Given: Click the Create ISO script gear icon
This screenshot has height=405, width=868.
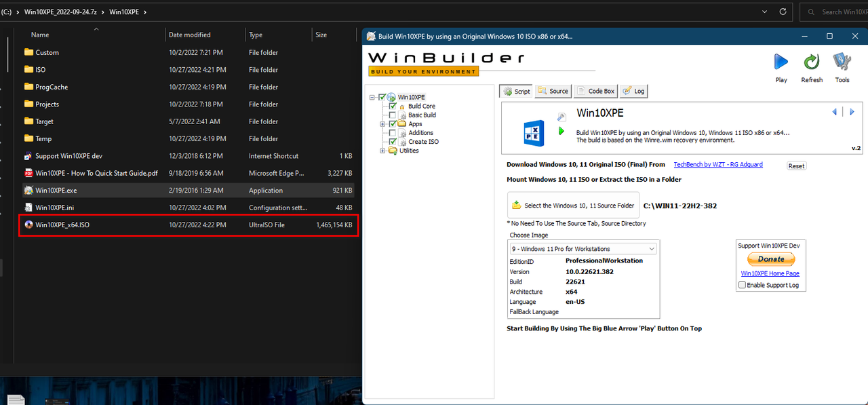Looking at the screenshot, I should (401, 142).
